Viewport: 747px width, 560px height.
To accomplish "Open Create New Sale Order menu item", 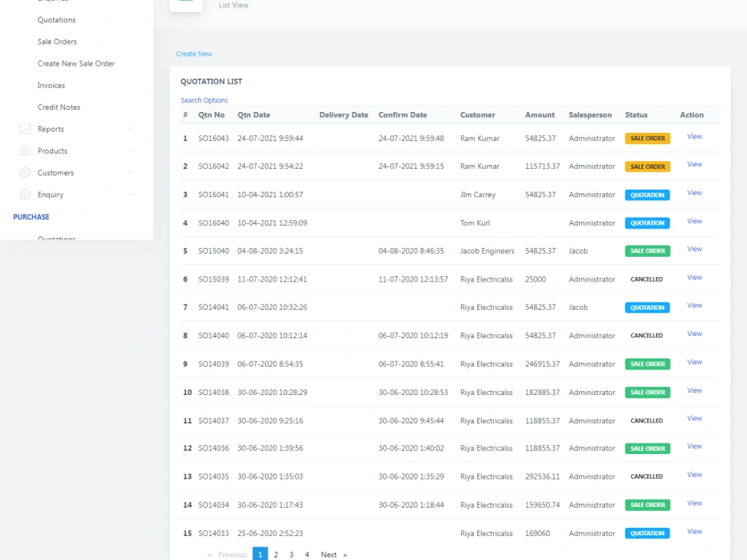I will (76, 63).
